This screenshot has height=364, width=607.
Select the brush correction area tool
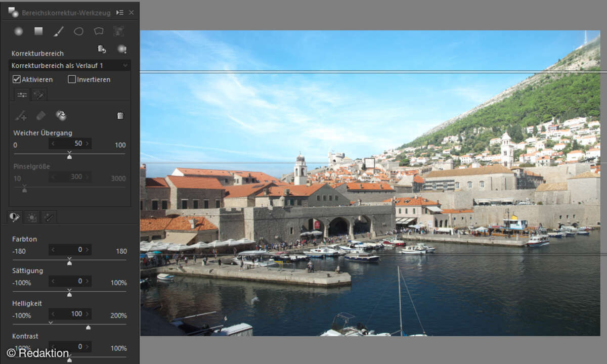tap(59, 31)
